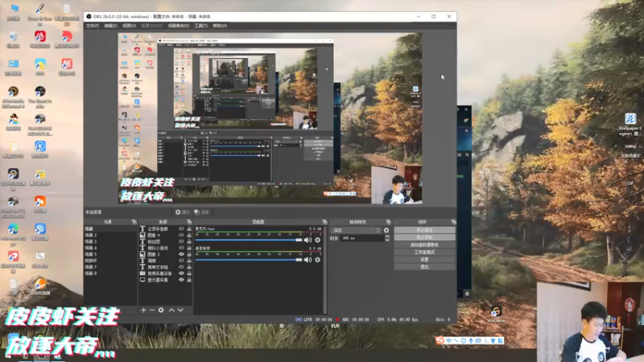Click the OBS preview canvas

coord(270,118)
